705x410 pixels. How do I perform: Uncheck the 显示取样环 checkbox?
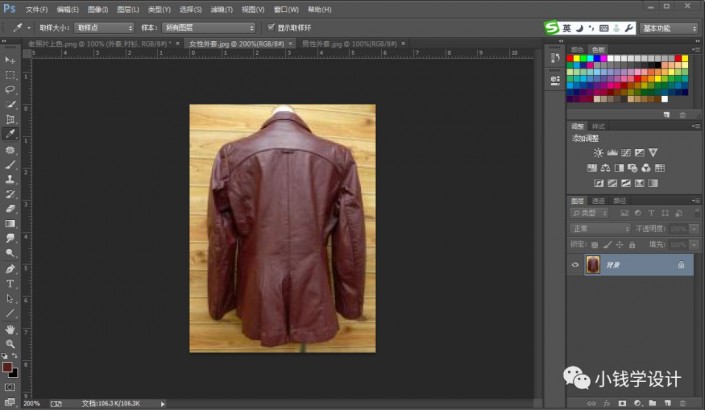[x=270, y=28]
